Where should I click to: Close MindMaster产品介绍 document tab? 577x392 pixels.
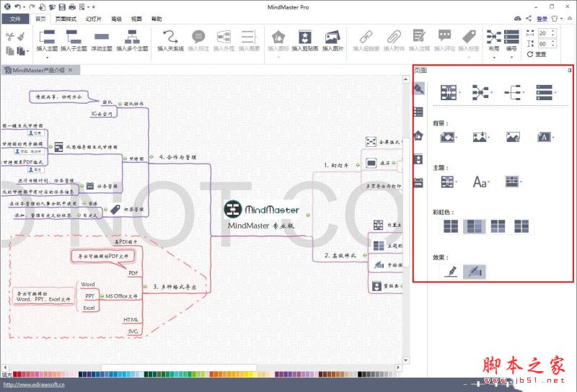(x=70, y=70)
